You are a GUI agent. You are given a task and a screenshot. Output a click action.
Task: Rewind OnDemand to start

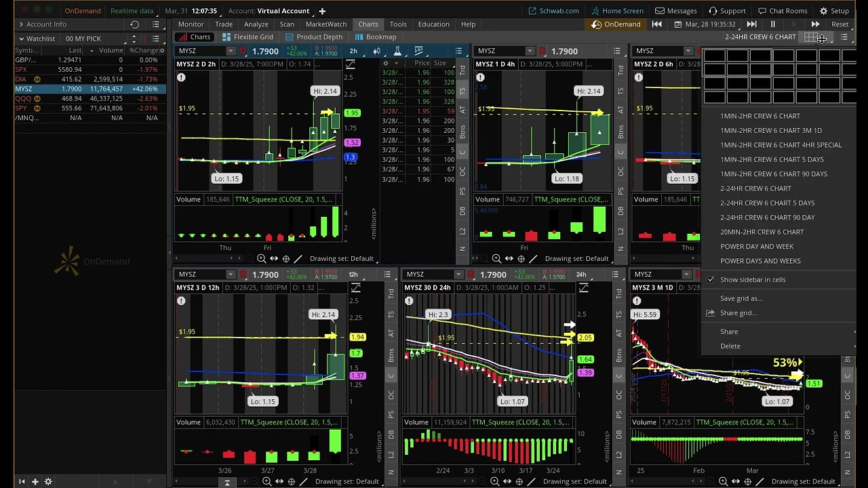[x=656, y=24]
